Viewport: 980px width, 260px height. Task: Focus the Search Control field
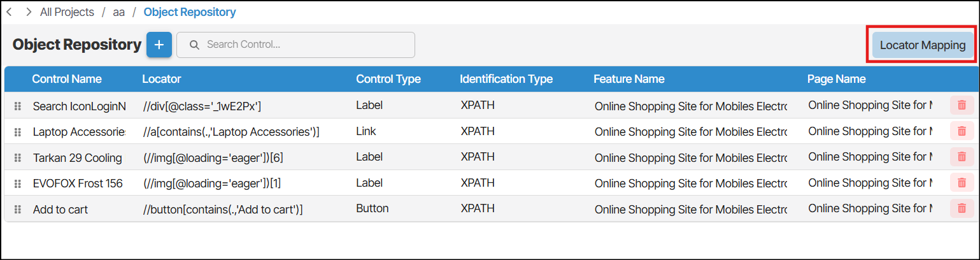tap(296, 45)
